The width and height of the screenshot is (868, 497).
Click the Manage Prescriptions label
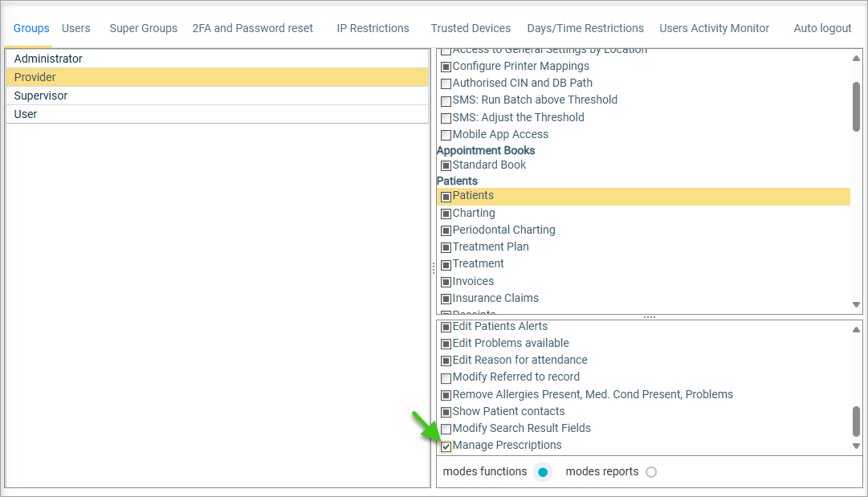click(x=507, y=445)
